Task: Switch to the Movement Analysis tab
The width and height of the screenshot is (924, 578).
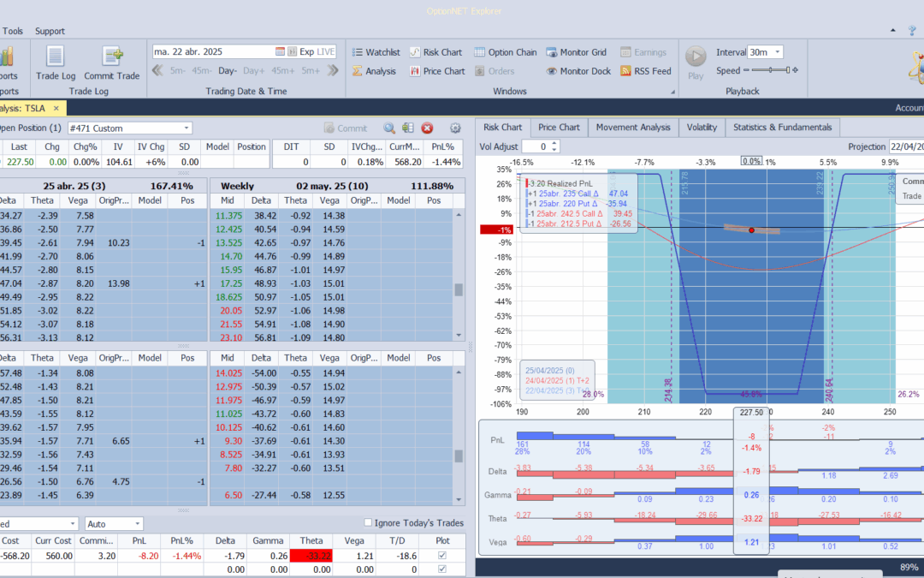Action: [x=633, y=128]
